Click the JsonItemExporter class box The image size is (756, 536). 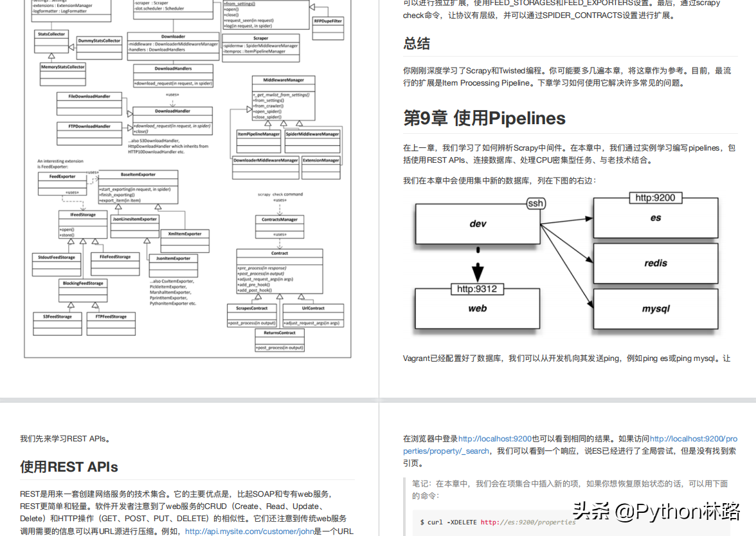point(173,266)
